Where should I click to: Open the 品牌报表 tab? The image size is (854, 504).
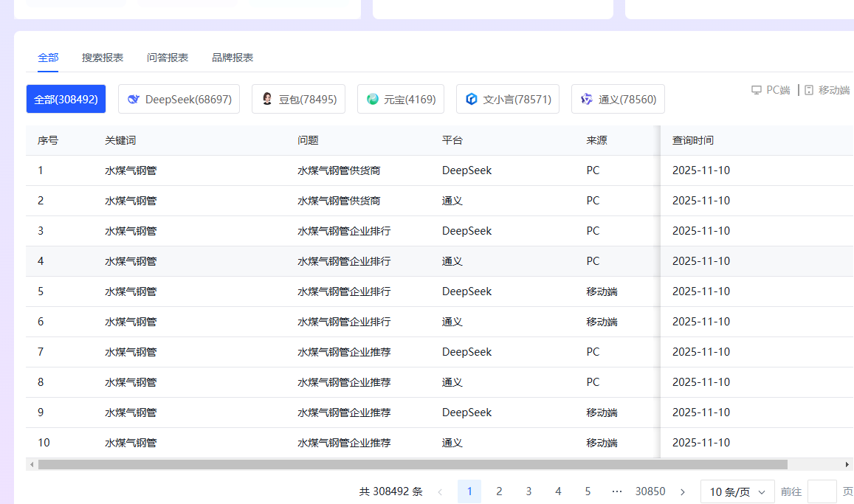coord(232,57)
